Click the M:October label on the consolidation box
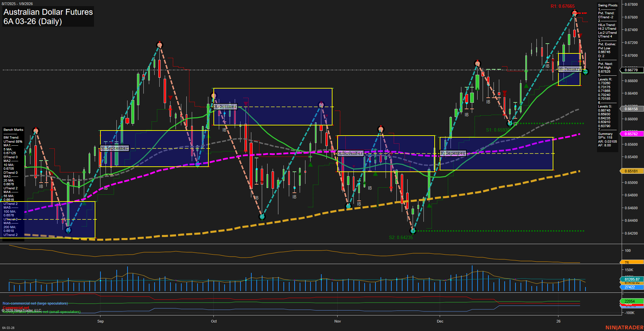This screenshot has height=331, width=644. point(226,107)
